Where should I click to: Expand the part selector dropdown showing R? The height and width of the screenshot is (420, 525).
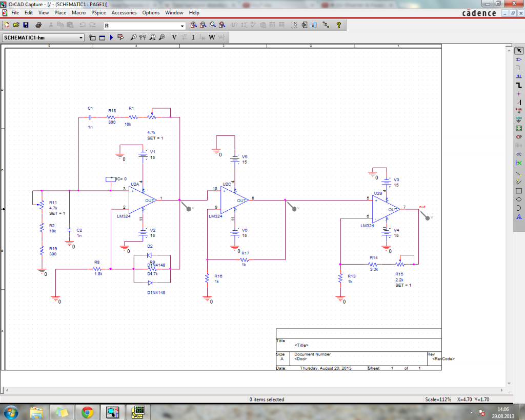(182, 25)
